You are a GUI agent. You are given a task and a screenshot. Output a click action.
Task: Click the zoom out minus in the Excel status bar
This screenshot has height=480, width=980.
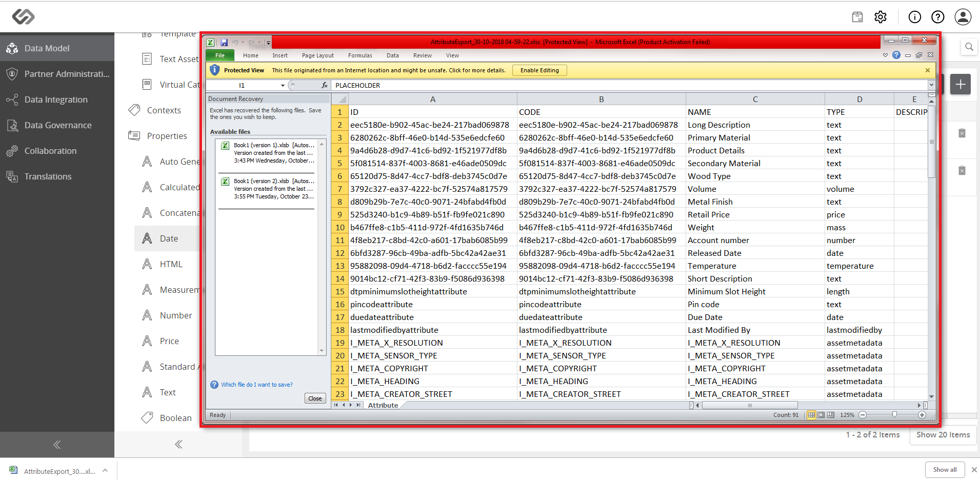[x=863, y=415]
